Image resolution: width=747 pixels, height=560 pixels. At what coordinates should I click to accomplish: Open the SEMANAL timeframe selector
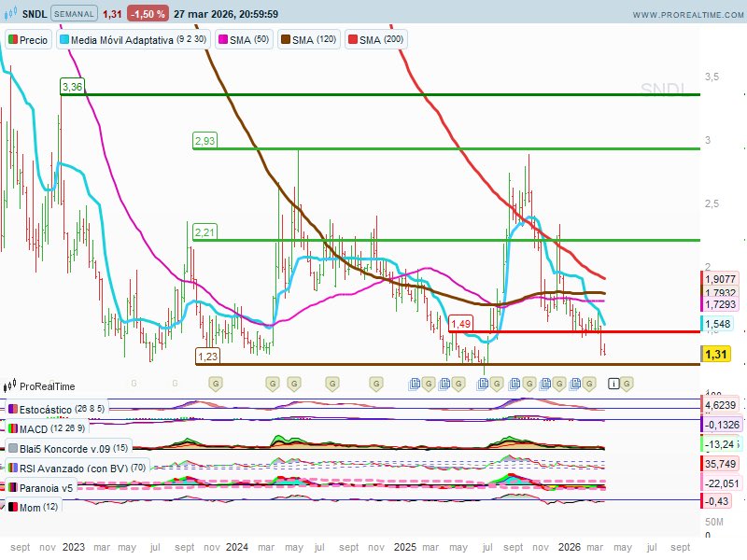coord(74,14)
